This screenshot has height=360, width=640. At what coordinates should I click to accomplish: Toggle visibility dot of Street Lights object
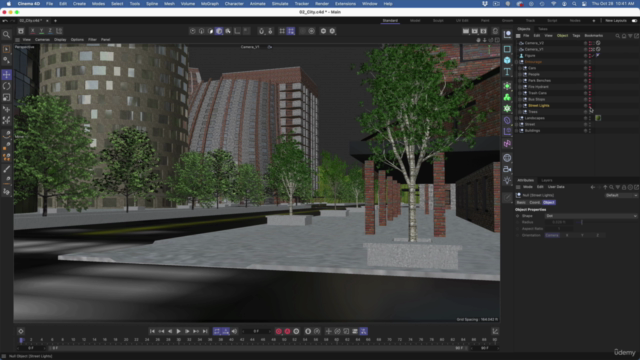[x=590, y=106]
